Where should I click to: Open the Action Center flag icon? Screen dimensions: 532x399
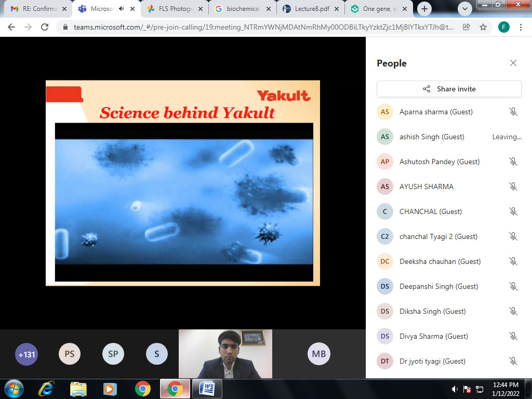point(467,389)
